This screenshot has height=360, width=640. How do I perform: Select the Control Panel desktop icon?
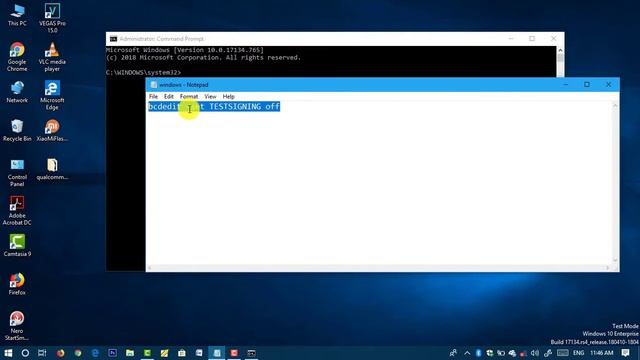coord(17,173)
